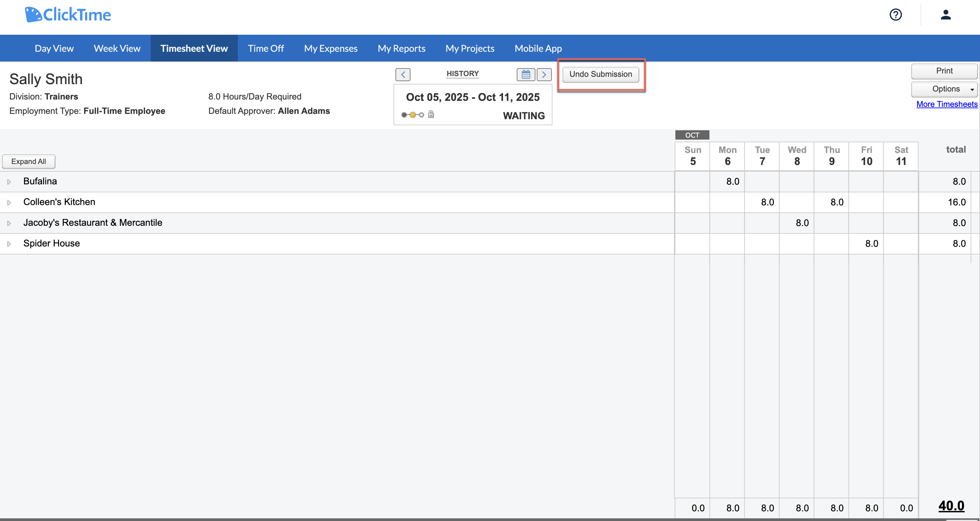Click the Undo Submission button
This screenshot has height=521, width=980.
click(601, 74)
